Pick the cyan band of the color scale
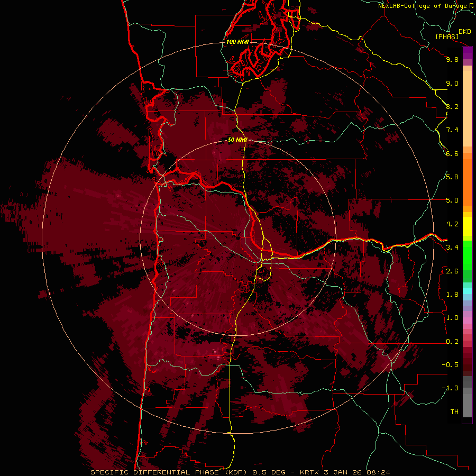476x476 pixels. click(467, 290)
